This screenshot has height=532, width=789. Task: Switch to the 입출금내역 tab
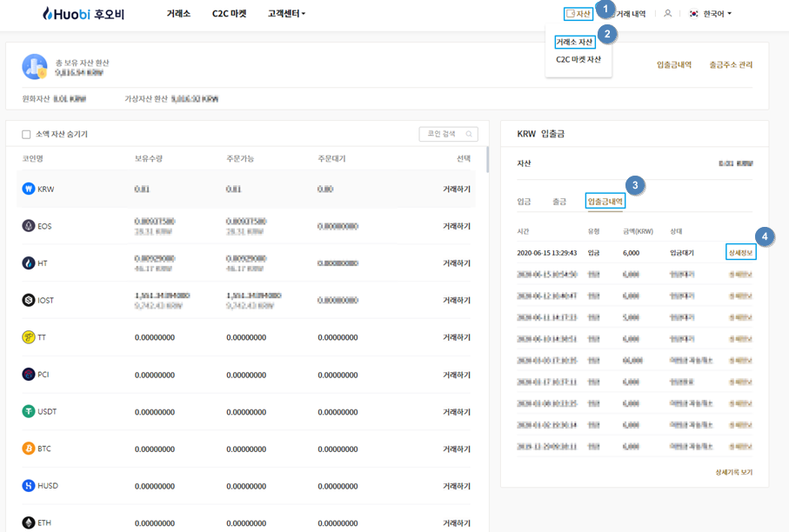605,202
